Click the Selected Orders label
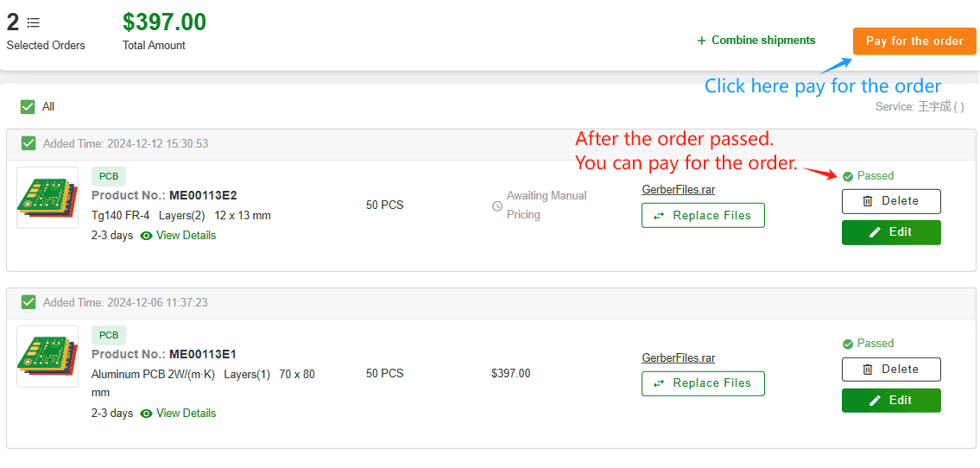980x468 pixels. [x=47, y=45]
